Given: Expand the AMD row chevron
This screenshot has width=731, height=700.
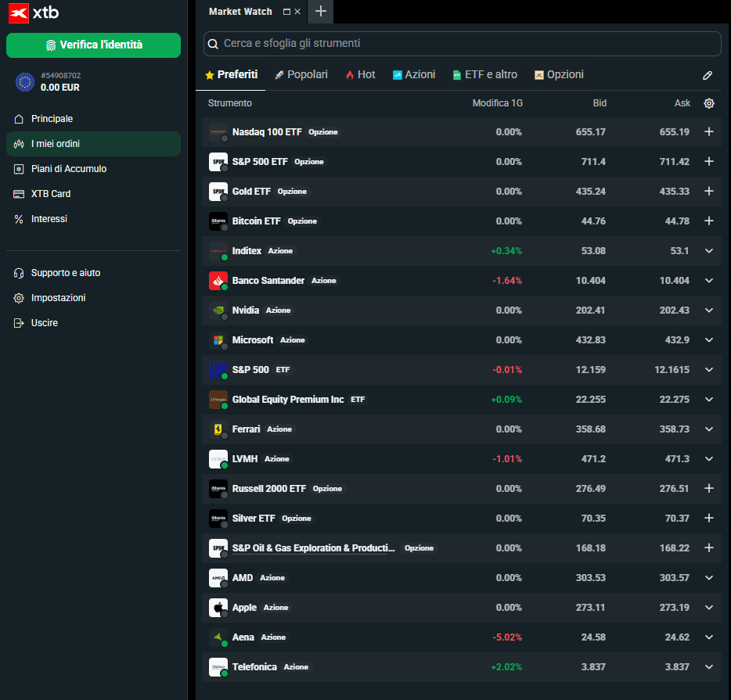Looking at the screenshot, I should 708,578.
